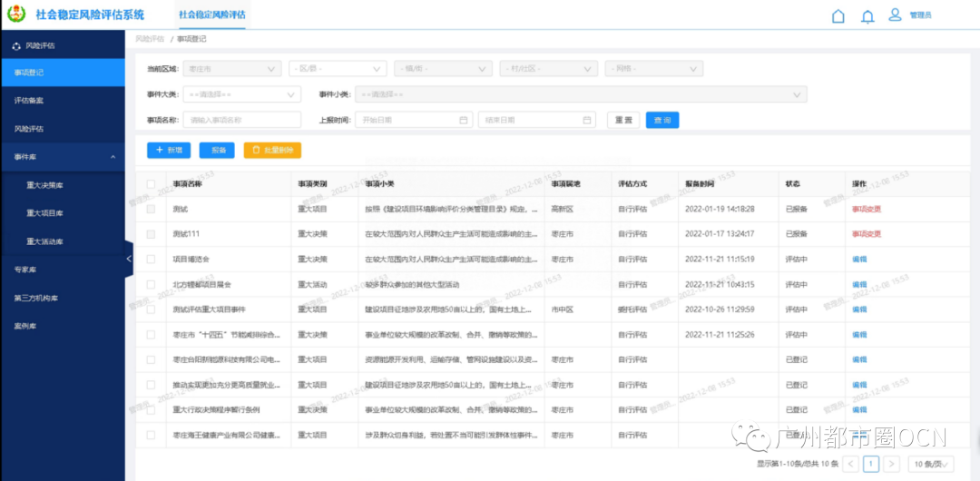The image size is (980, 481).
Task: Select row 枣庄台阳新能源科技有限公司
Action: (x=151, y=359)
